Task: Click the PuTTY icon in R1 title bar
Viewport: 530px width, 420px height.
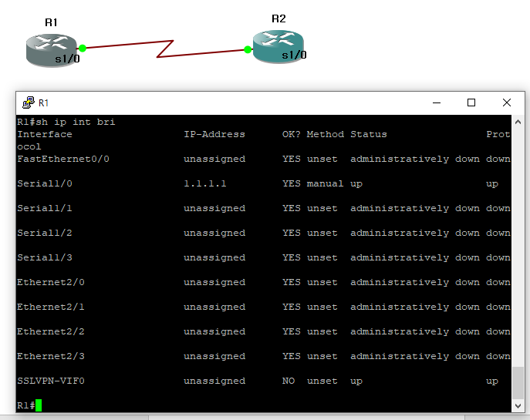Action: tap(29, 102)
